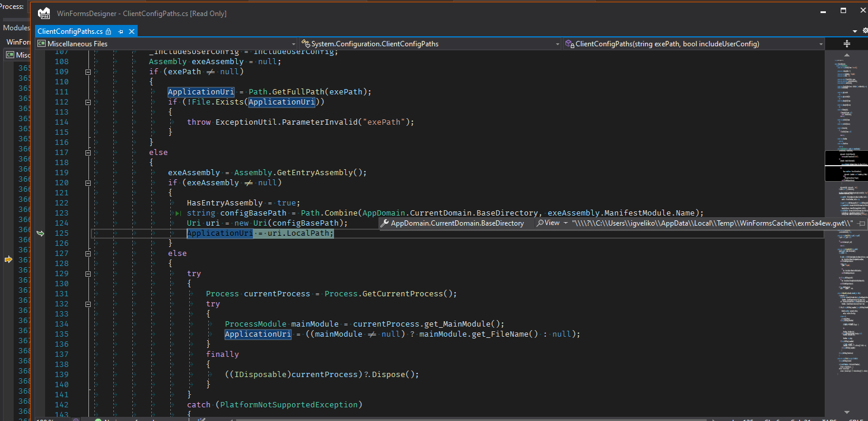
Task: Collapse the if block at line 112
Action: coord(88,102)
